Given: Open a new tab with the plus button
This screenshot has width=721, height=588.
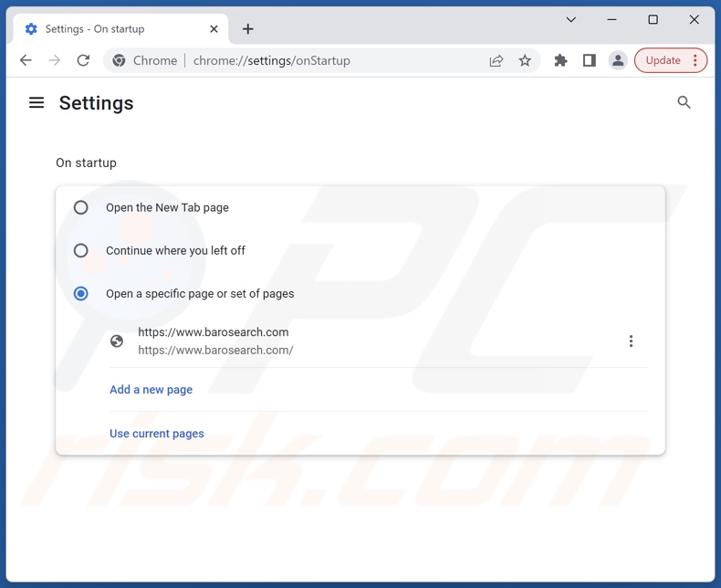Looking at the screenshot, I should [248, 29].
